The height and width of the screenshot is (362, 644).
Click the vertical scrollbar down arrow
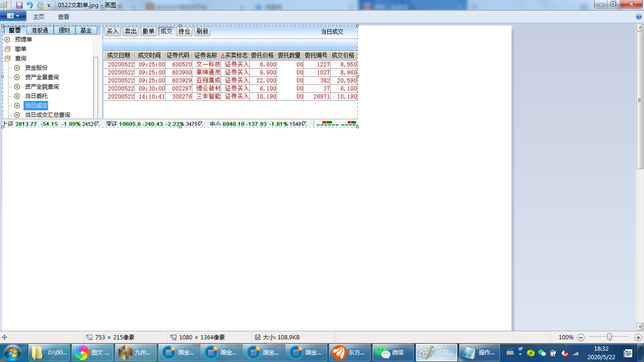640,327
